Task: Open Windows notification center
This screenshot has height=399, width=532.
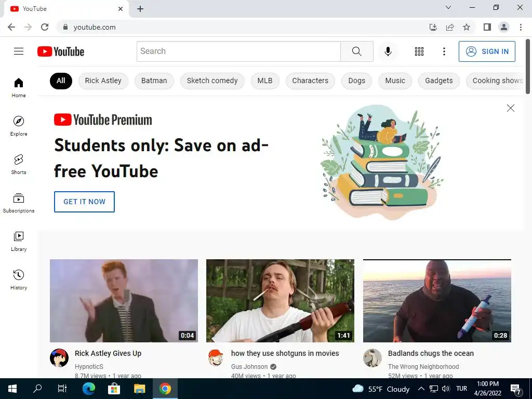Action: coord(516,389)
